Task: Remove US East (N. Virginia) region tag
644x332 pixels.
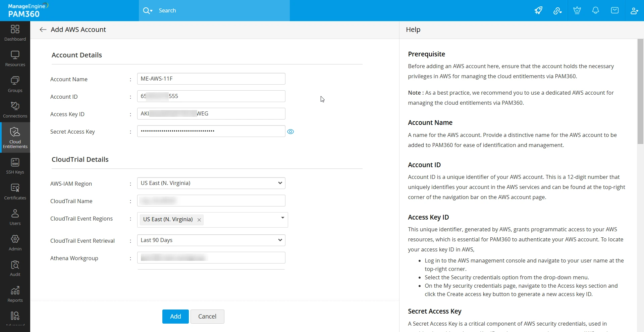Action: (x=199, y=220)
